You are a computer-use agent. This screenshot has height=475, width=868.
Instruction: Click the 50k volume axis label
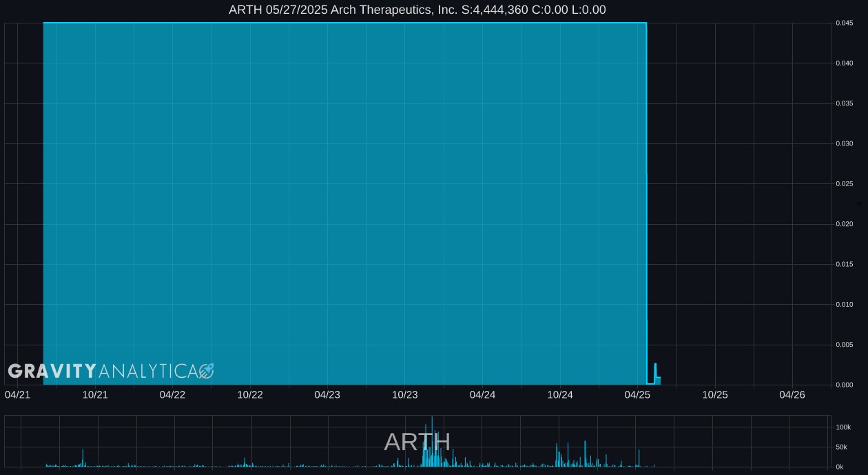(x=842, y=447)
